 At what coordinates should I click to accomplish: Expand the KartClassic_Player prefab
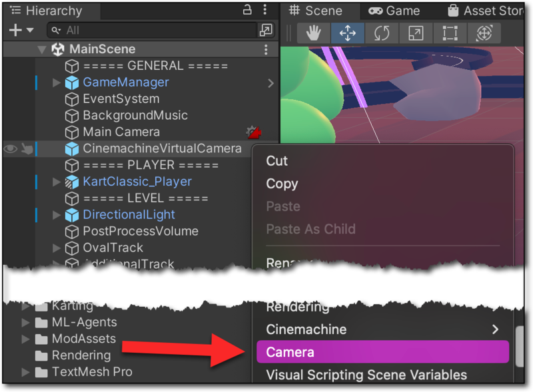click(57, 182)
